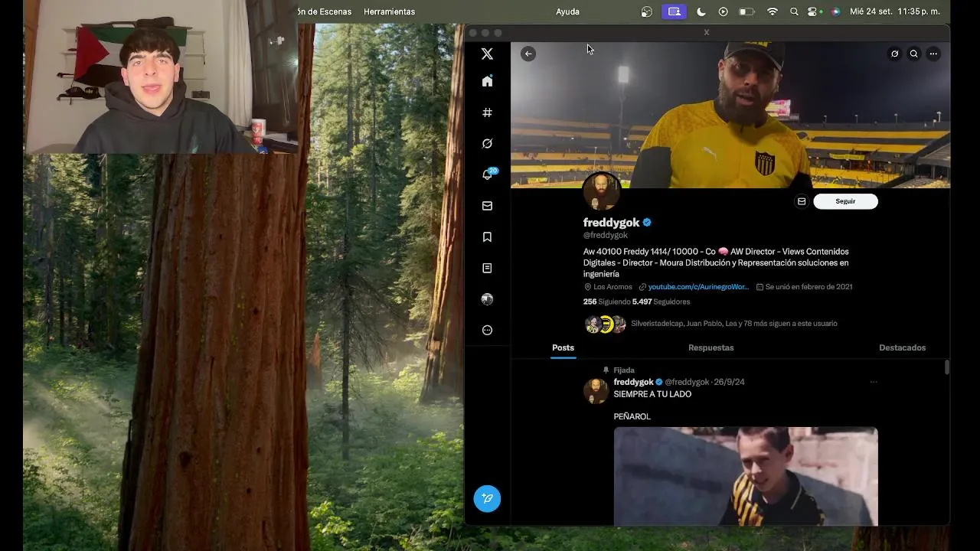
Task: Click the SIEMPRE A TU LADO post text
Action: [652, 394]
